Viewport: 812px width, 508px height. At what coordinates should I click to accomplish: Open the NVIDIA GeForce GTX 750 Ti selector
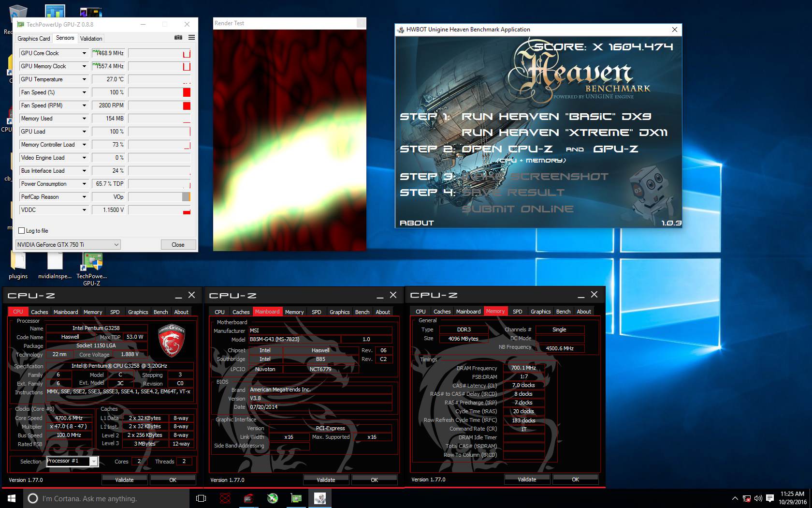68,245
